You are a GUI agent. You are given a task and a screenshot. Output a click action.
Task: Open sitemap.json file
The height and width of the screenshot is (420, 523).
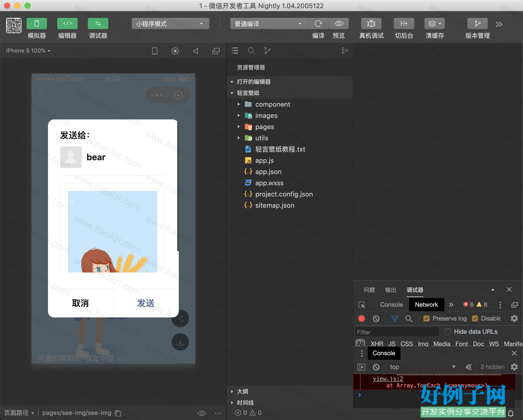coord(290,205)
